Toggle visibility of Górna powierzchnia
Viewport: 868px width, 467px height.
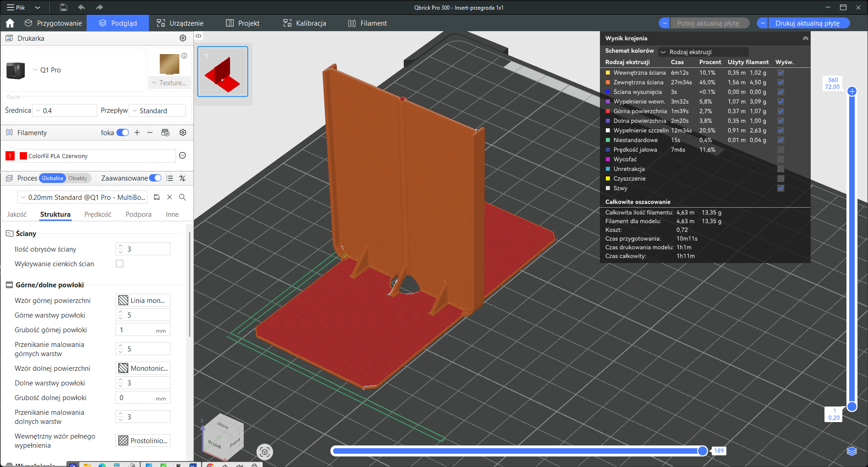pyautogui.click(x=781, y=111)
